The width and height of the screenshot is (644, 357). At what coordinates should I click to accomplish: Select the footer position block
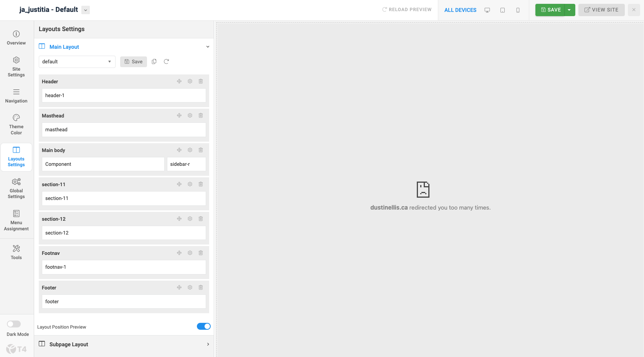[124, 302]
